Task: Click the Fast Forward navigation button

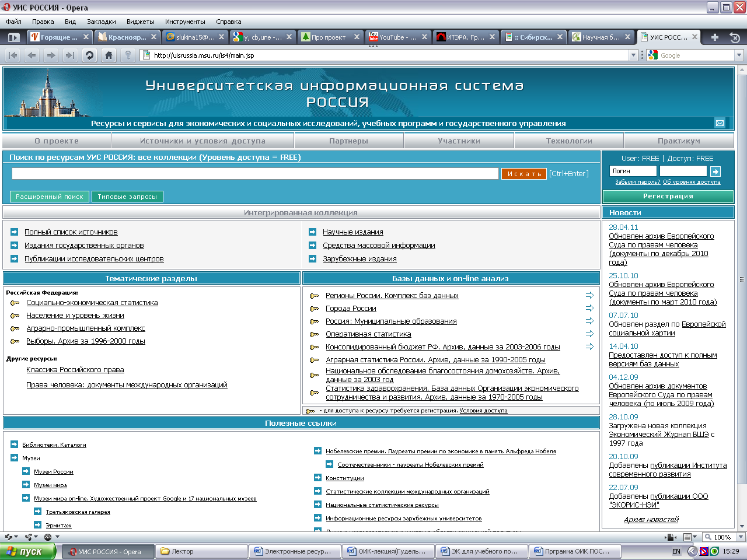Action: tap(70, 55)
